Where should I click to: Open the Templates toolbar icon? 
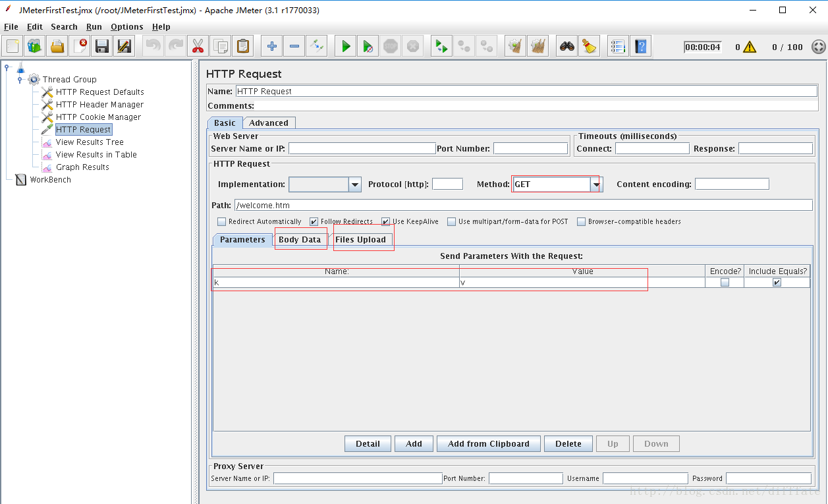35,46
